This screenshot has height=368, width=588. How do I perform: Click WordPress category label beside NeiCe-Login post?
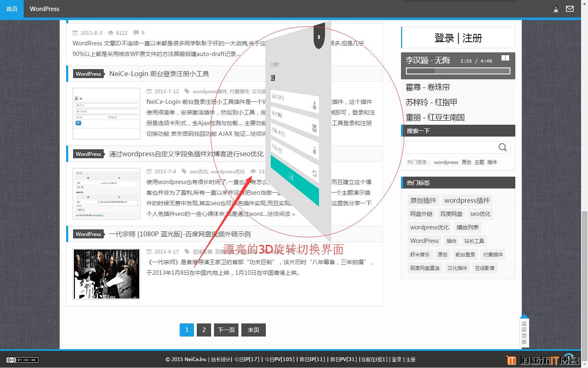(x=88, y=74)
